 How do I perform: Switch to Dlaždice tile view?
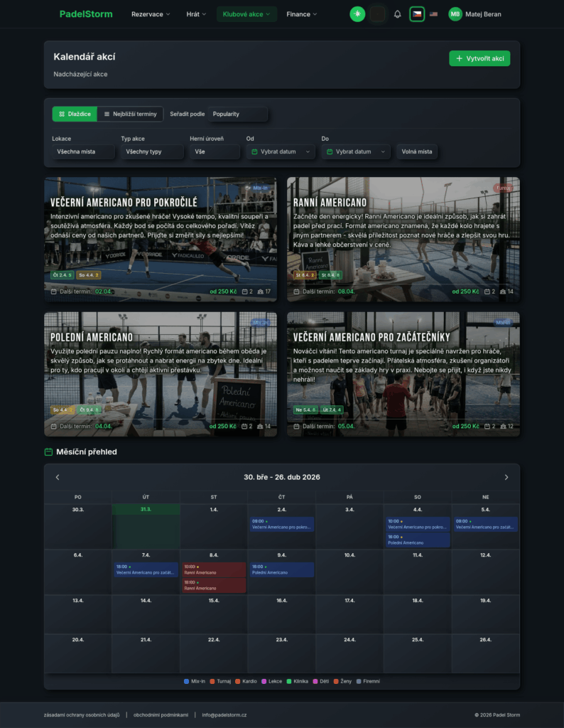pyautogui.click(x=75, y=114)
